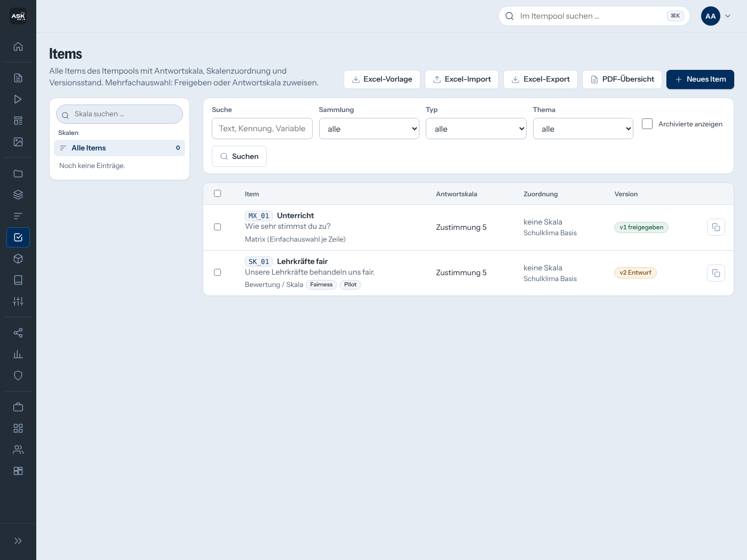The image size is (747, 560).
Task: Duplicate the Unterricht item with copy icon
Action: pyautogui.click(x=716, y=227)
